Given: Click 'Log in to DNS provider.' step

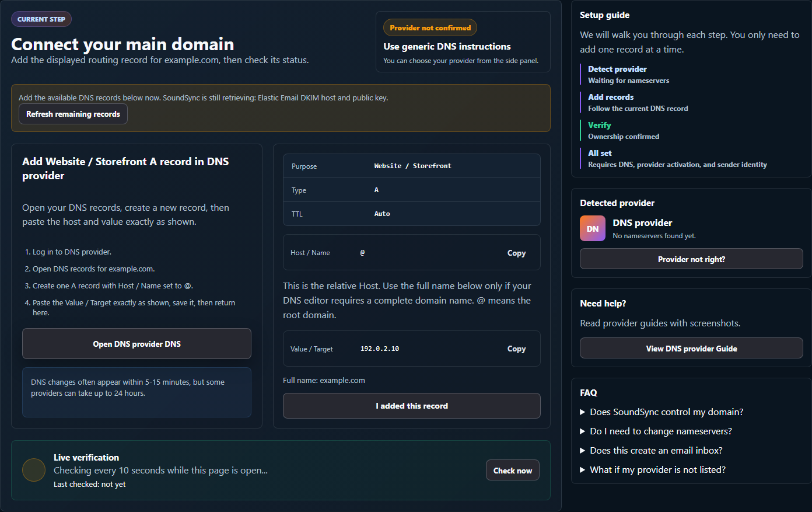Looking at the screenshot, I should coord(72,252).
